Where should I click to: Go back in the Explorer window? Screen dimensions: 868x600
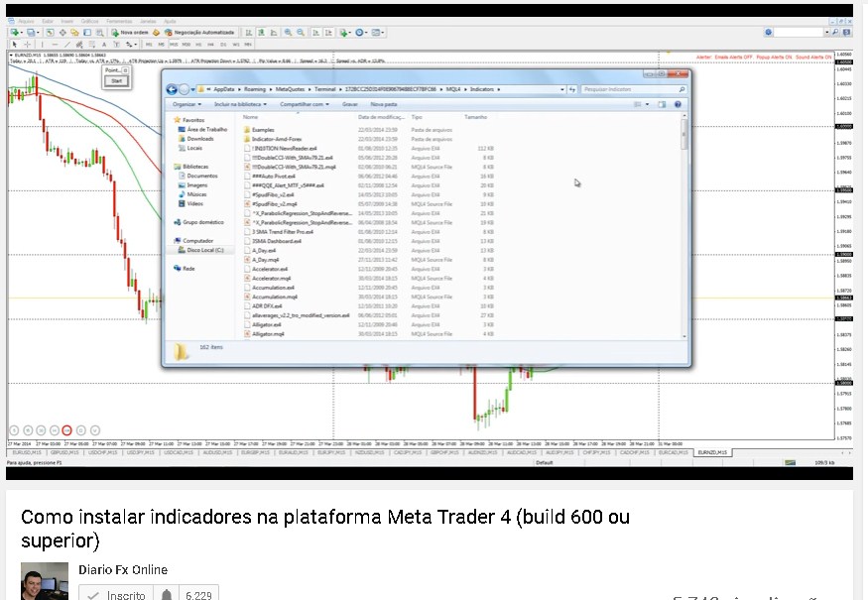click(x=172, y=89)
